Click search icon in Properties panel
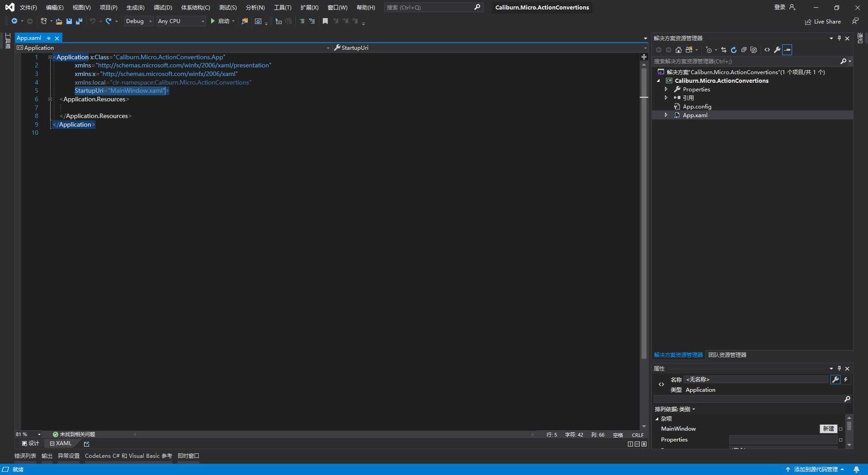This screenshot has width=868, height=475. coord(847,399)
